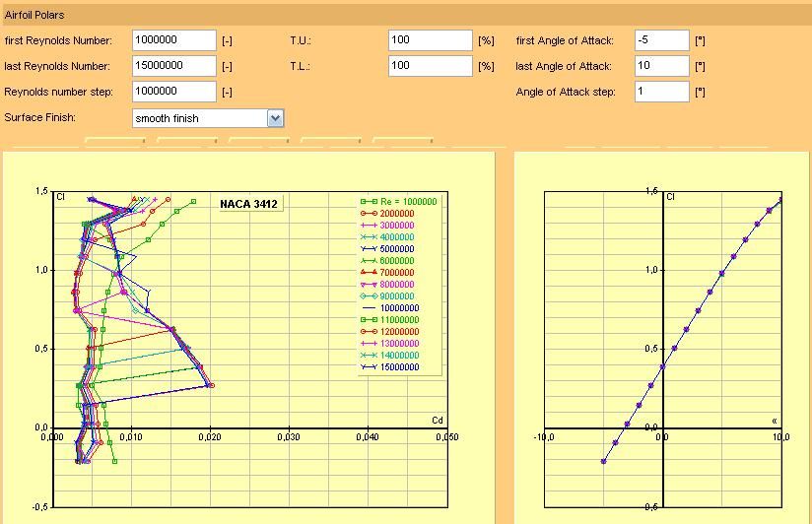Focus the Reynolds number step field

[173, 92]
